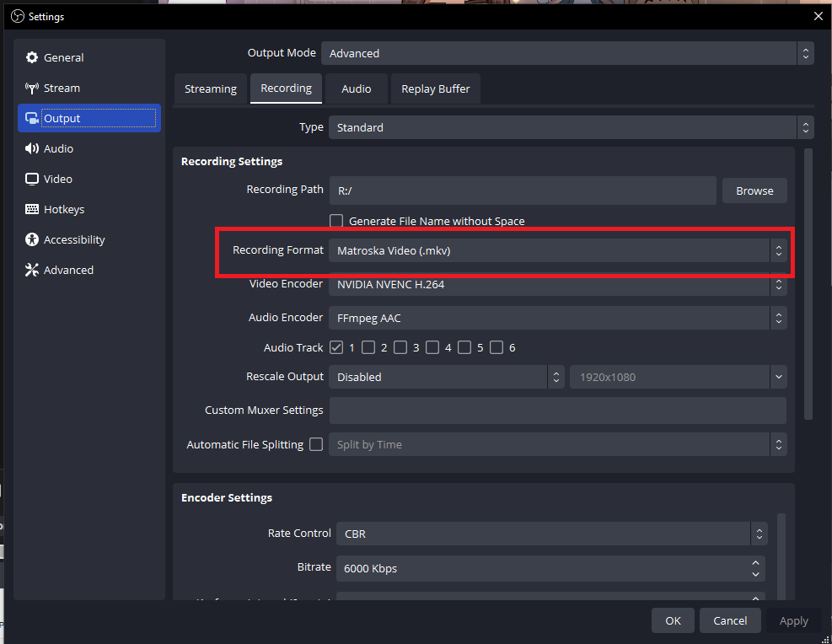The image size is (832, 644).
Task: Open the Recording Format dropdown
Action: [x=558, y=250]
